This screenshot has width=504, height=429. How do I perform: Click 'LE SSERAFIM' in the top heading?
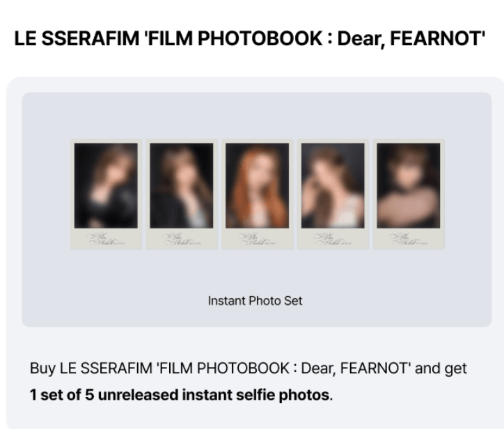(x=77, y=38)
